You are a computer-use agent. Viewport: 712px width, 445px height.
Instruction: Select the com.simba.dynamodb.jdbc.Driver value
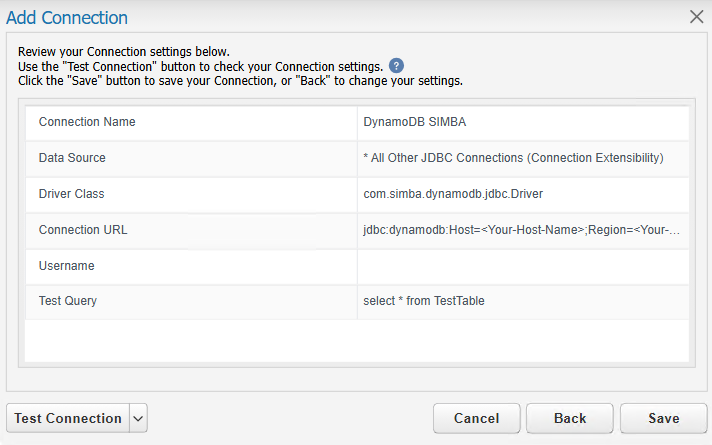[453, 194]
